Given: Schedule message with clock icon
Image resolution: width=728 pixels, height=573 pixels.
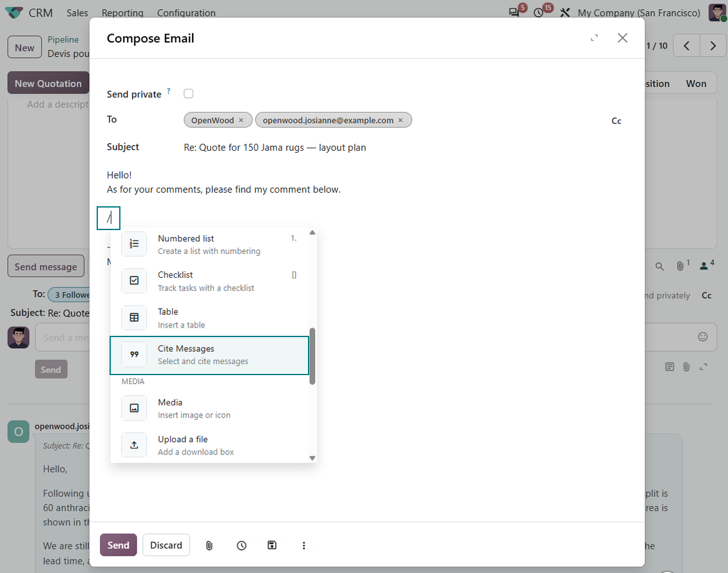Looking at the screenshot, I should click(242, 545).
